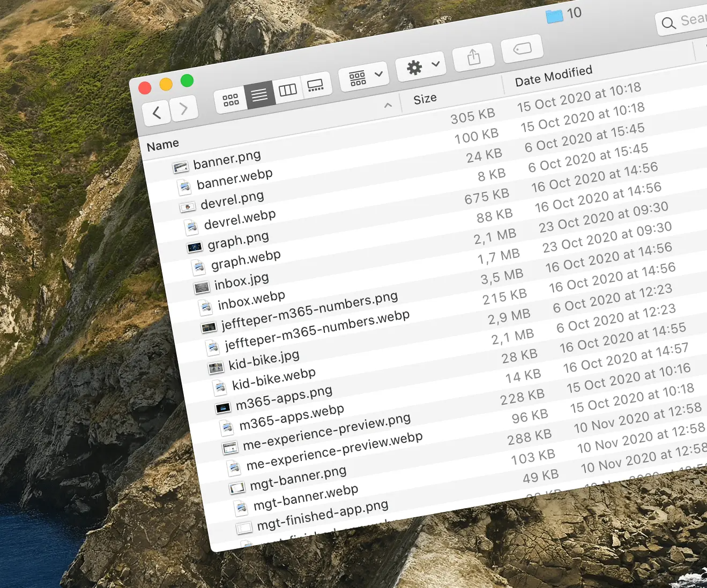Select the graph.png thumbnail icon

[194, 247]
